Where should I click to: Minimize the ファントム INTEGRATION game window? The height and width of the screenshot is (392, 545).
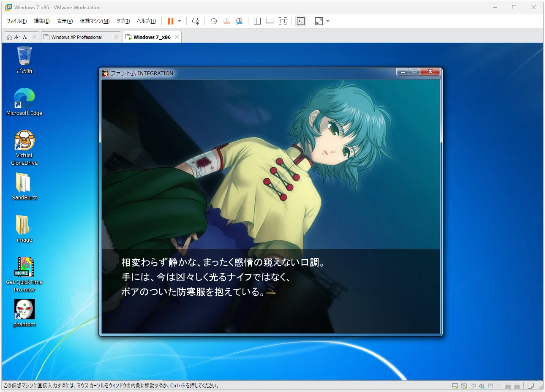click(403, 72)
